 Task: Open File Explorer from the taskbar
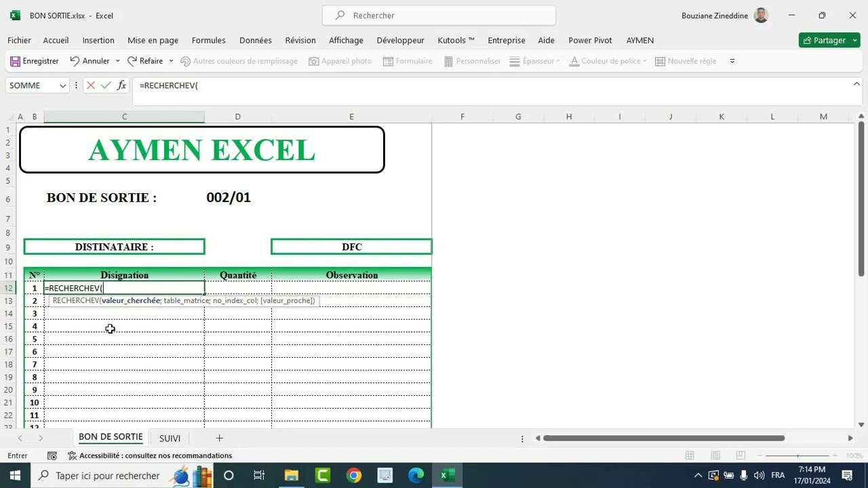[x=292, y=475]
